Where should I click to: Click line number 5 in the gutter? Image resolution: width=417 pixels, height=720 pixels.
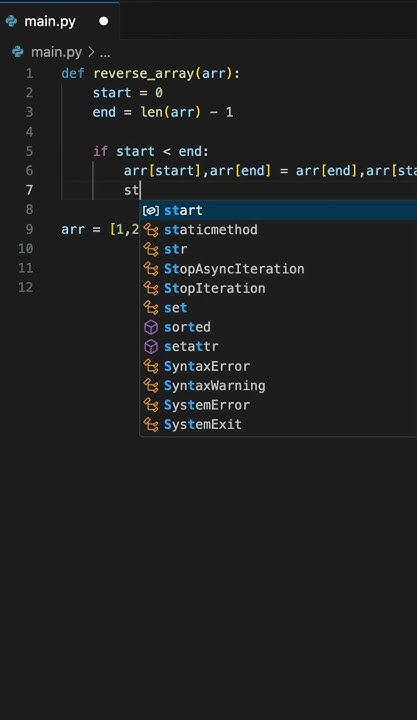(29, 152)
